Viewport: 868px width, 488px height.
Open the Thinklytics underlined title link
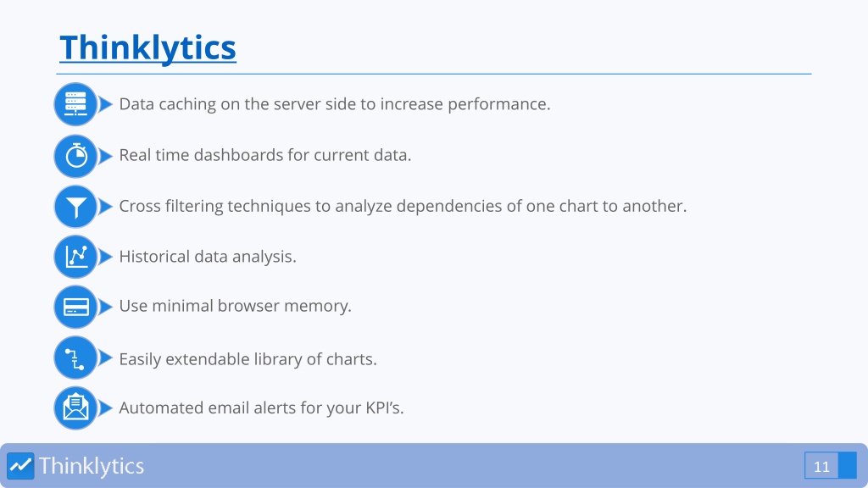147,47
